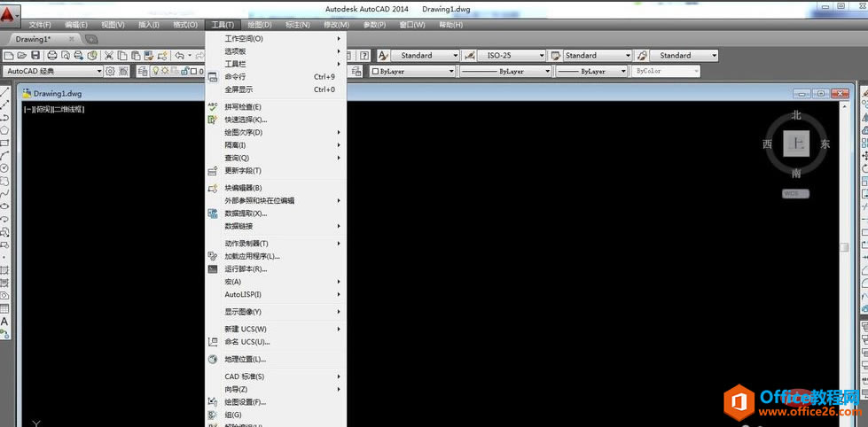868x427 pixels.
Task: Click the Save diskette icon
Action: point(35,55)
